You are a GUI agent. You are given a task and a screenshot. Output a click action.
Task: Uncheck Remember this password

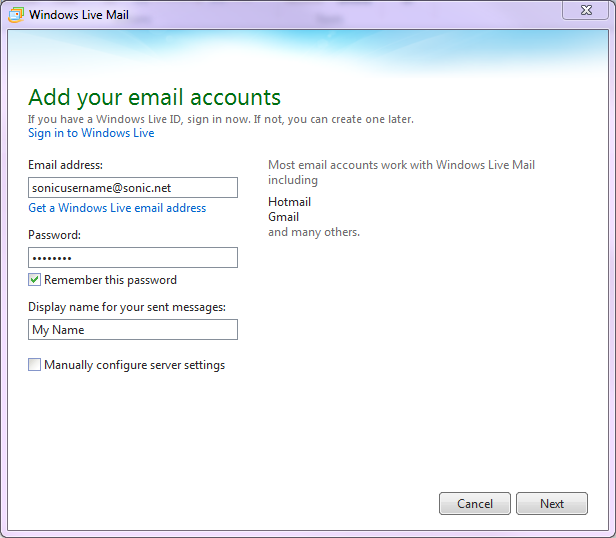(35, 280)
